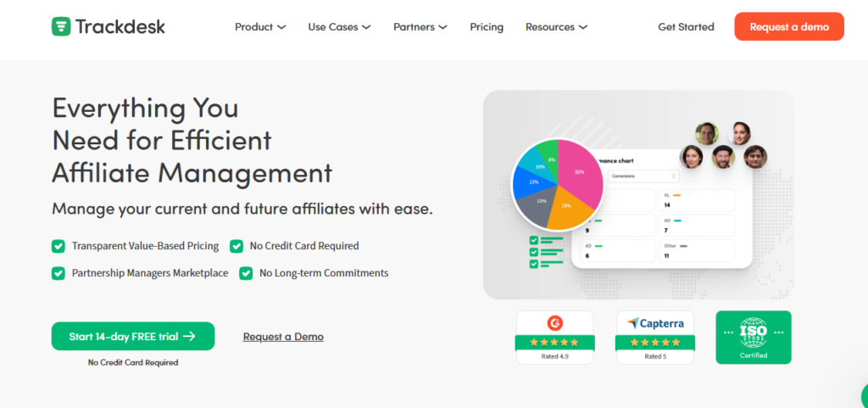Screen dimensions: 868x408
Task: Expand the Partners menu
Action: point(420,27)
